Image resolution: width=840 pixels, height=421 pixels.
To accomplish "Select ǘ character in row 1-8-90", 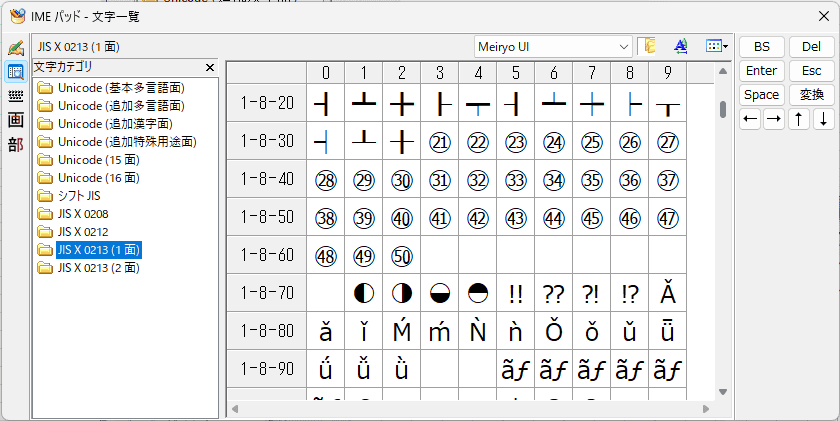I will tap(326, 369).
